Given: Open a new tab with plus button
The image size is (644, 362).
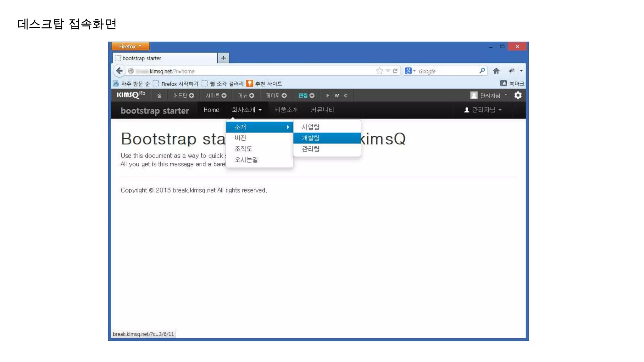Looking at the screenshot, I should [x=223, y=58].
